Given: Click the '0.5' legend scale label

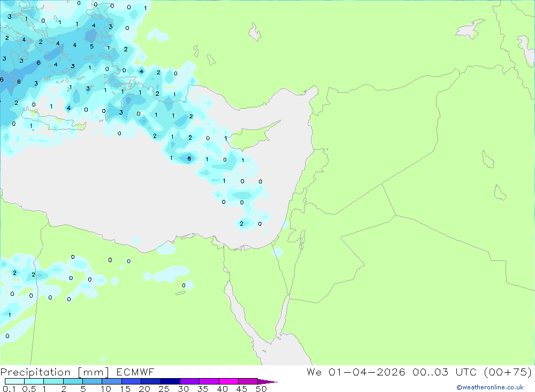Looking at the screenshot, I should click(x=29, y=389).
